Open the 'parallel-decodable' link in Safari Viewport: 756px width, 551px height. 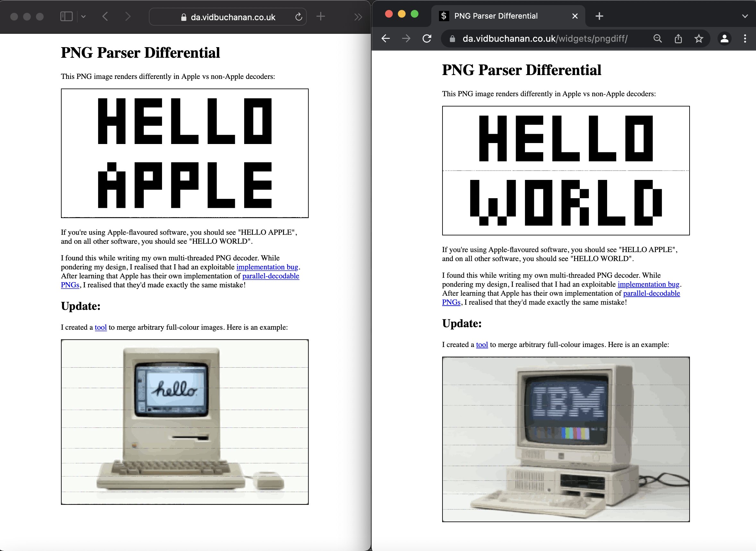[271, 276]
